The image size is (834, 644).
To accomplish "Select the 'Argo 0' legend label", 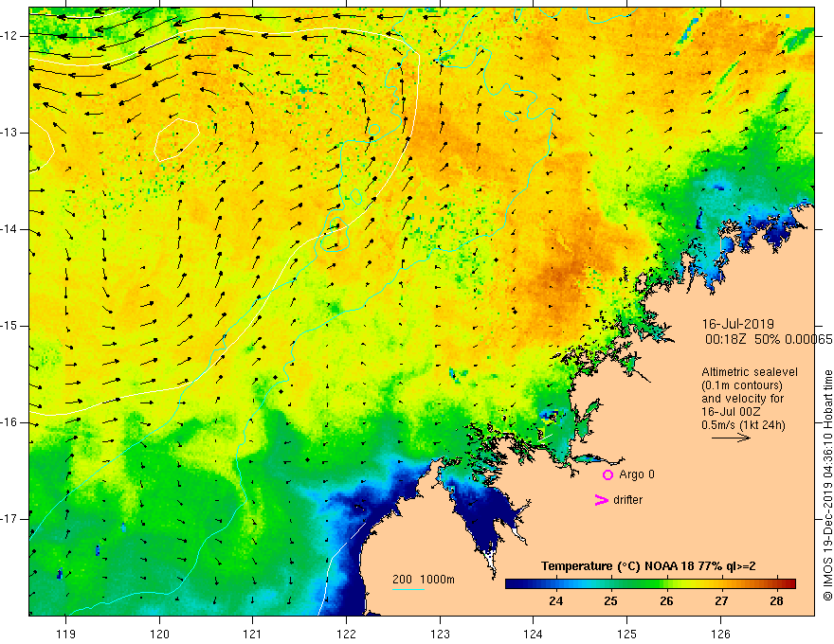I will click(x=637, y=474).
